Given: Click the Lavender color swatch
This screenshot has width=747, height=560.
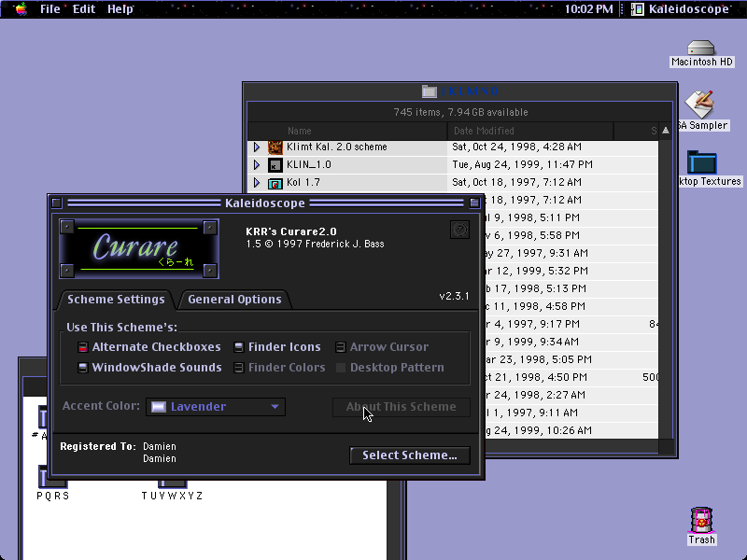Looking at the screenshot, I should (x=159, y=407).
